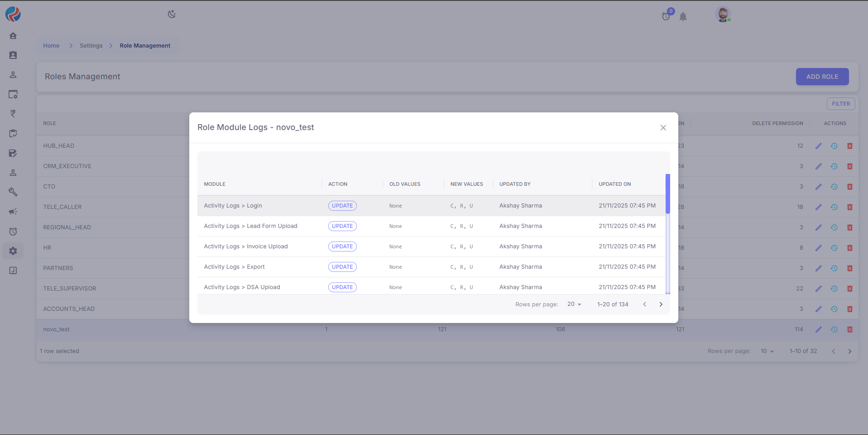The width and height of the screenshot is (868, 435).
Task: Open the Settings gear in sidebar
Action: 13,251
